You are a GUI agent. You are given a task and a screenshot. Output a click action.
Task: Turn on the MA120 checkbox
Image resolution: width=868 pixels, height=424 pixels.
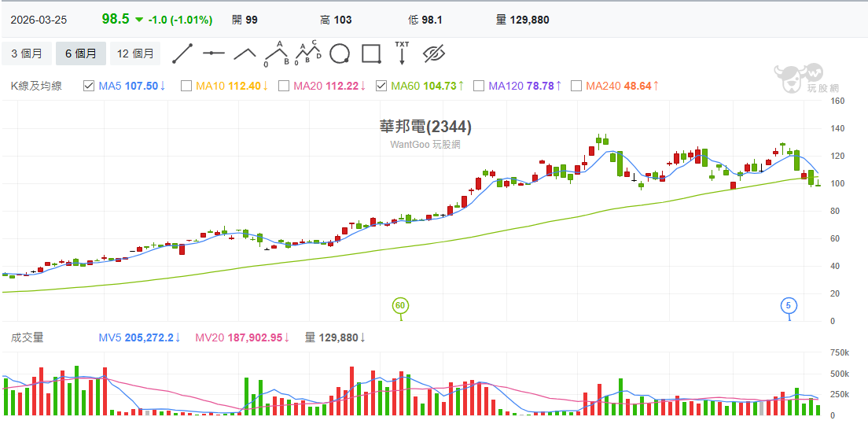[x=479, y=86]
